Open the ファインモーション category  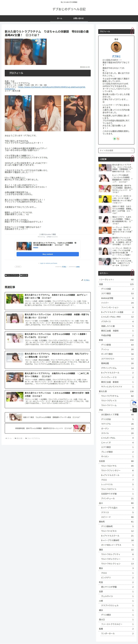click(117, 308)
